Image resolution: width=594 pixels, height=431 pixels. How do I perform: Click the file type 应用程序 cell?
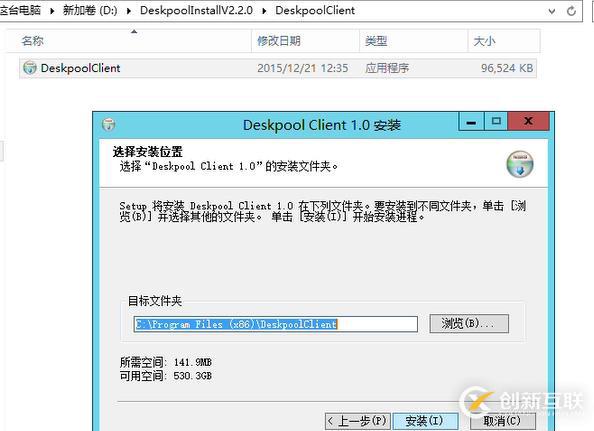(387, 68)
